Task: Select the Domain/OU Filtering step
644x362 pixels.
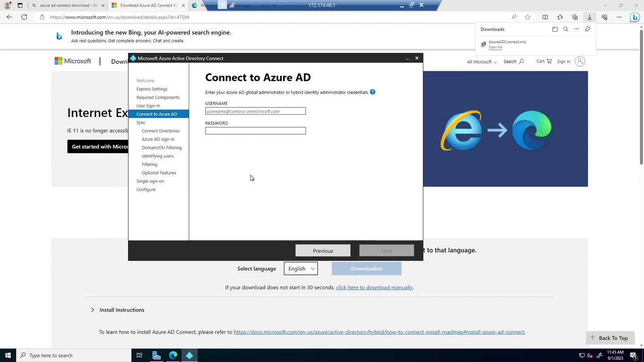Action: click(x=162, y=148)
